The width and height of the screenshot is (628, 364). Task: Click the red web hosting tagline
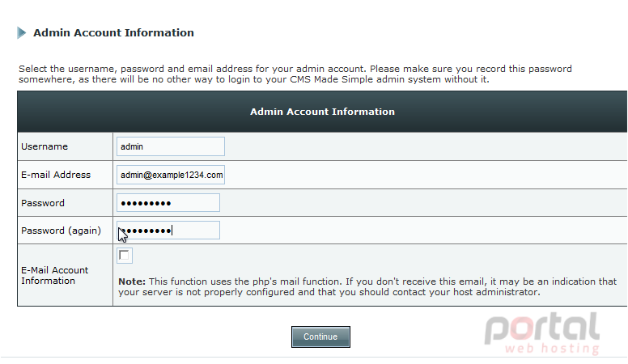point(552,348)
